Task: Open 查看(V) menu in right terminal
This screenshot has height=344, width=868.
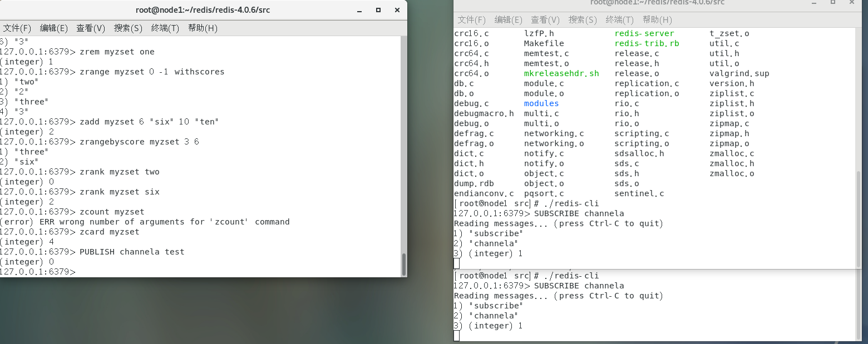Action: click(545, 20)
